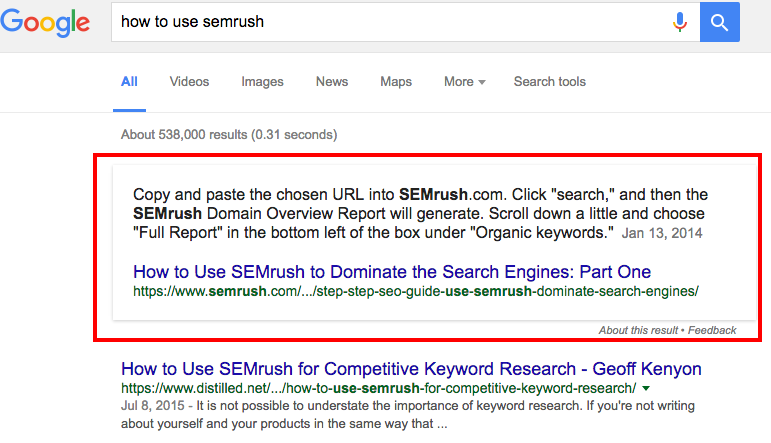Open 'How to Use SEMrush to Dominate' link
771x443 pixels.
[392, 272]
